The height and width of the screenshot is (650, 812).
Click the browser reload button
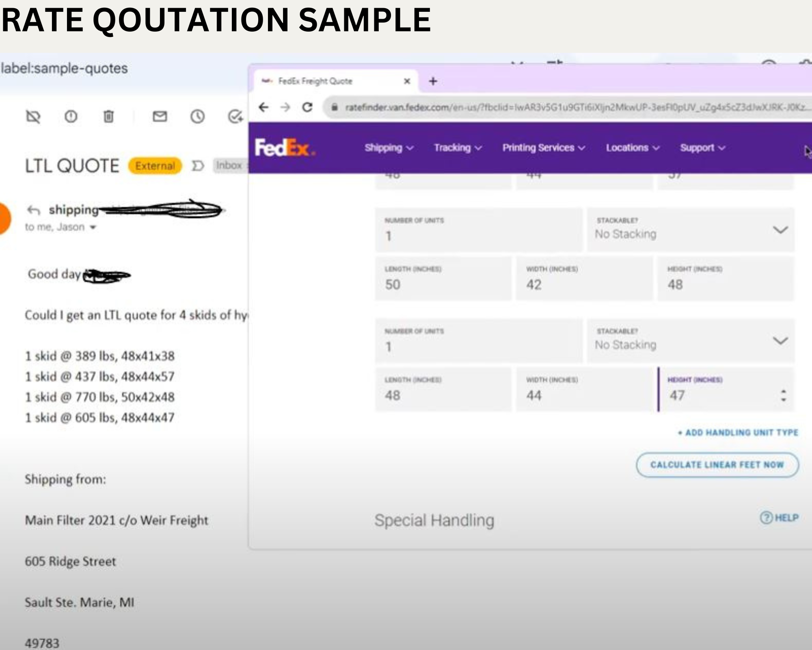click(307, 107)
